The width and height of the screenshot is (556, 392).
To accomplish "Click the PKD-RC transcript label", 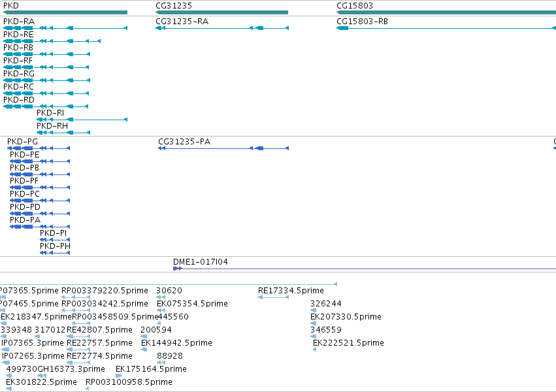I will [18, 87].
